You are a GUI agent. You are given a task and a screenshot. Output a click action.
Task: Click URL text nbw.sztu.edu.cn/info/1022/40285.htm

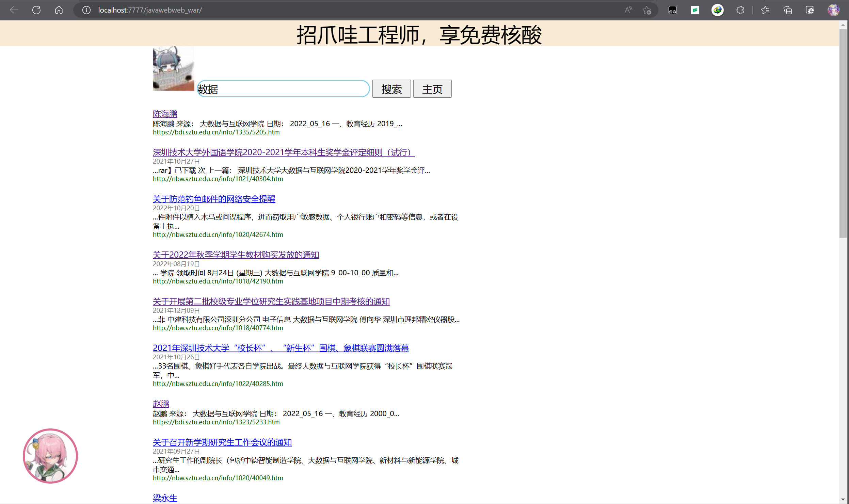click(x=218, y=384)
